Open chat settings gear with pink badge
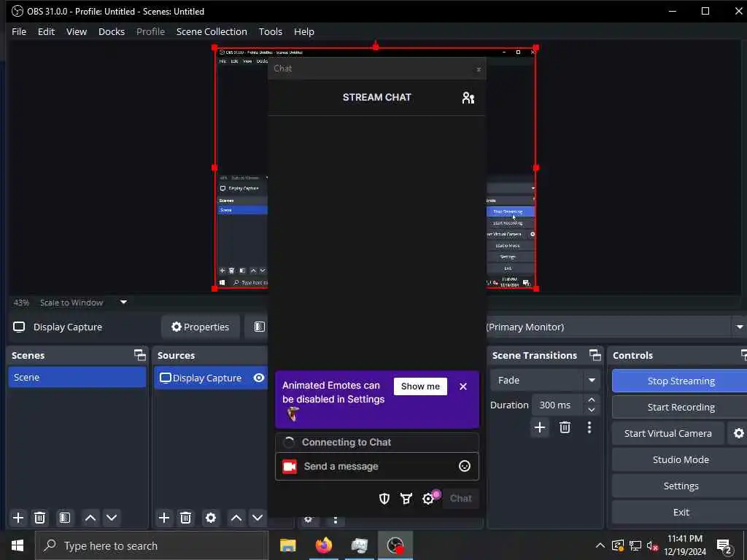 (x=428, y=499)
